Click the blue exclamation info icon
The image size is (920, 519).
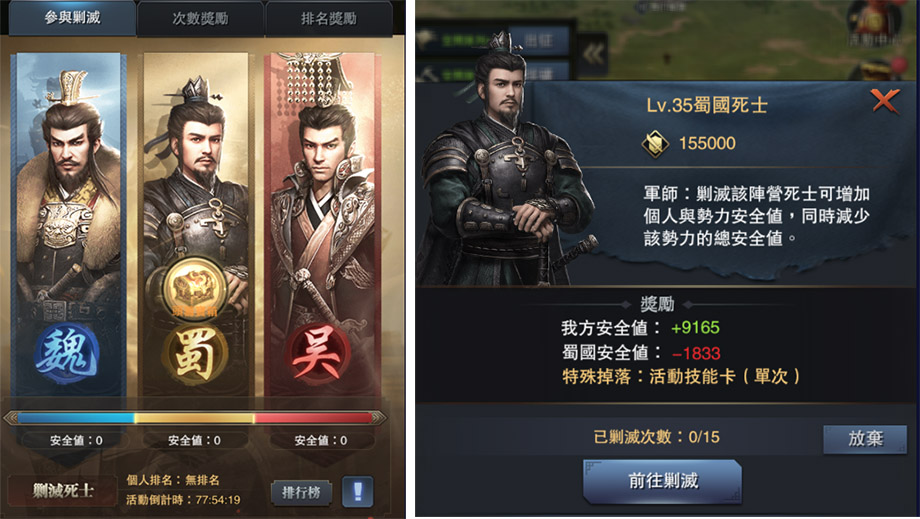click(x=357, y=491)
